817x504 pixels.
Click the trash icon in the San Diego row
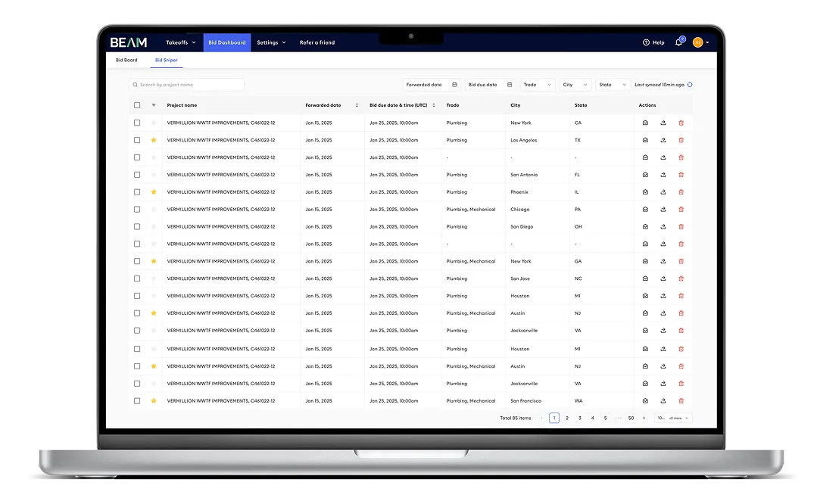681,226
